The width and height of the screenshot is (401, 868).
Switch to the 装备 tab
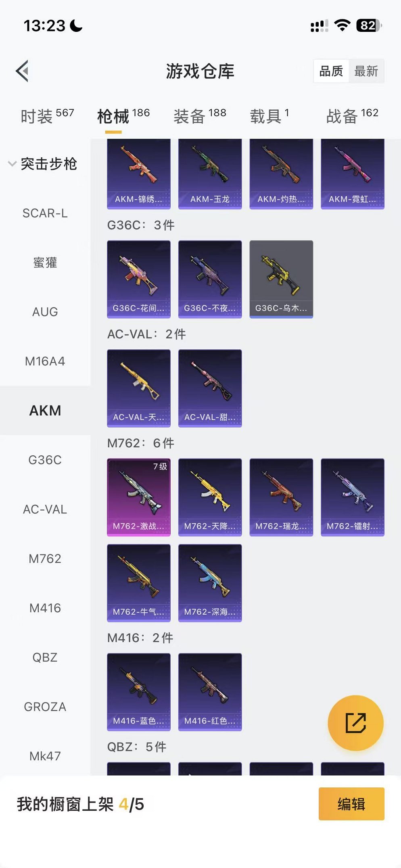tap(200, 116)
